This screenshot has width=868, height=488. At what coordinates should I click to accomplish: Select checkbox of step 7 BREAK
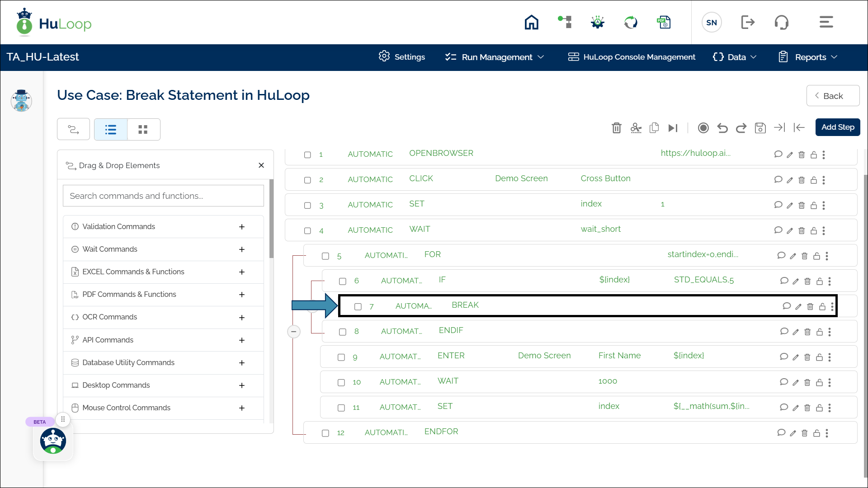[x=358, y=307]
